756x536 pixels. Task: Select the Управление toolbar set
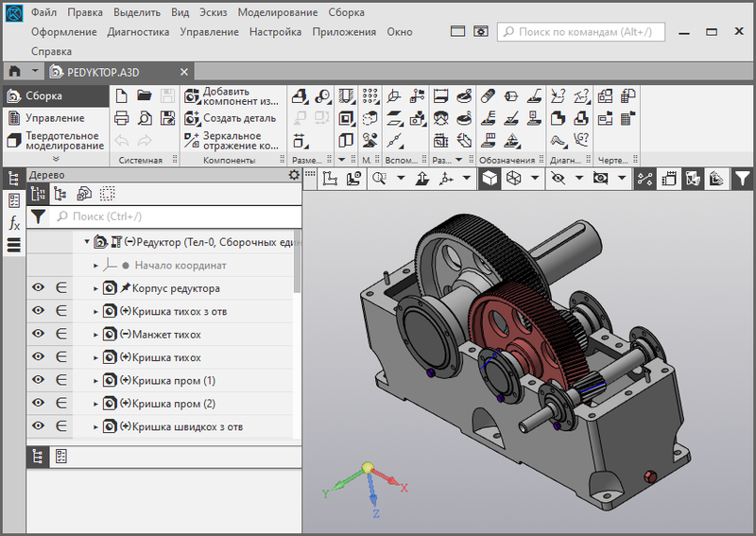(56, 118)
